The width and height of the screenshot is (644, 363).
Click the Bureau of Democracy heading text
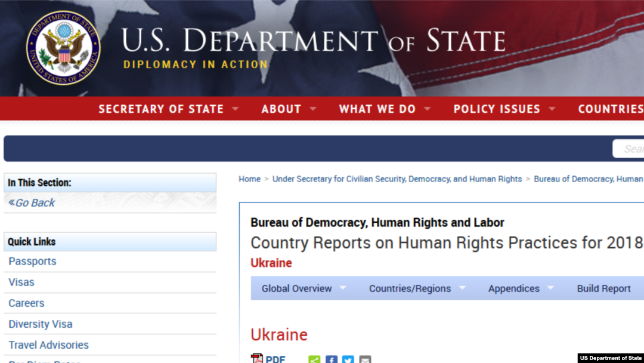(377, 223)
